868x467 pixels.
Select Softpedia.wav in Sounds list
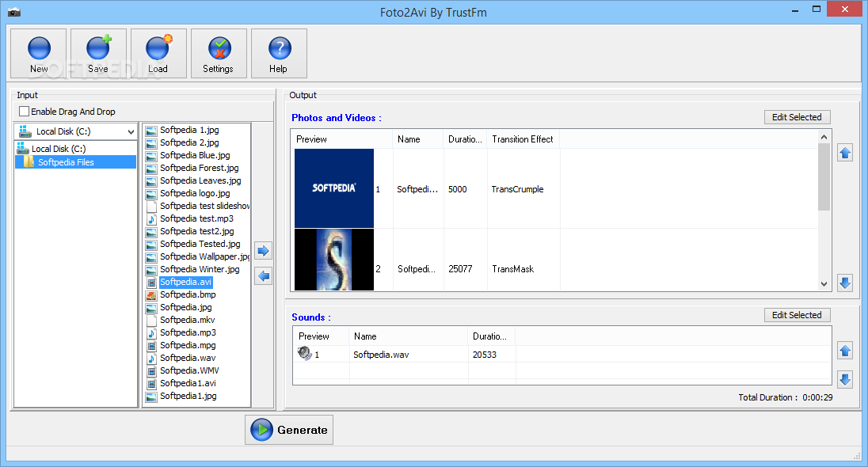click(x=381, y=355)
